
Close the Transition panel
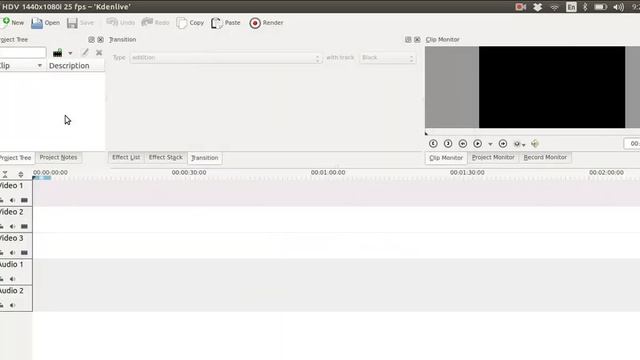417,40
